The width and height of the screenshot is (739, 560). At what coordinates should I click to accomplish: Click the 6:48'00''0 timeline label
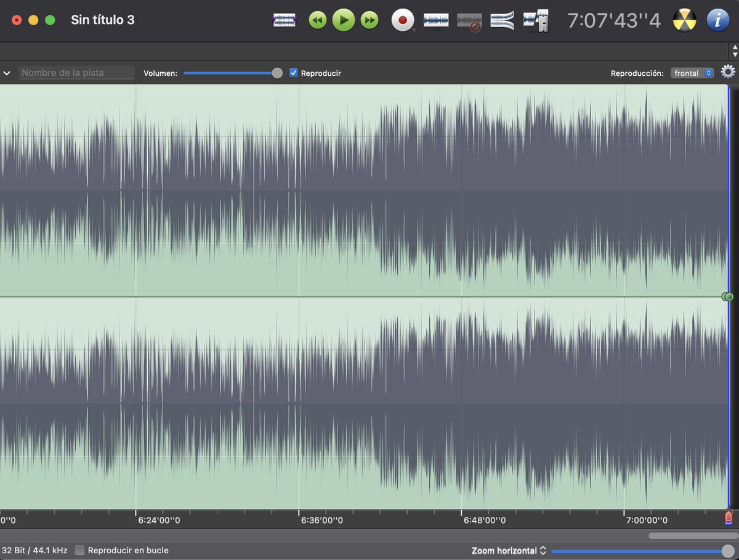[485, 520]
